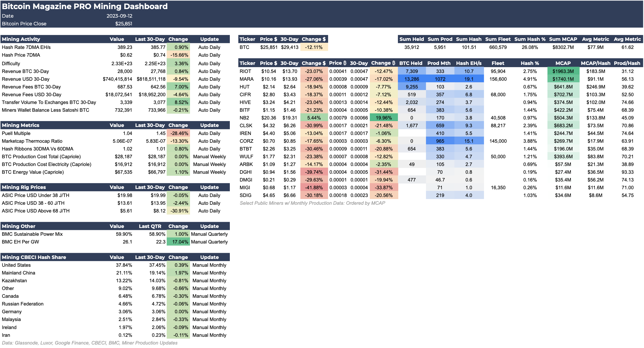Select the MCAP/Hash column header
This screenshot has height=348, width=644.
coord(596,63)
